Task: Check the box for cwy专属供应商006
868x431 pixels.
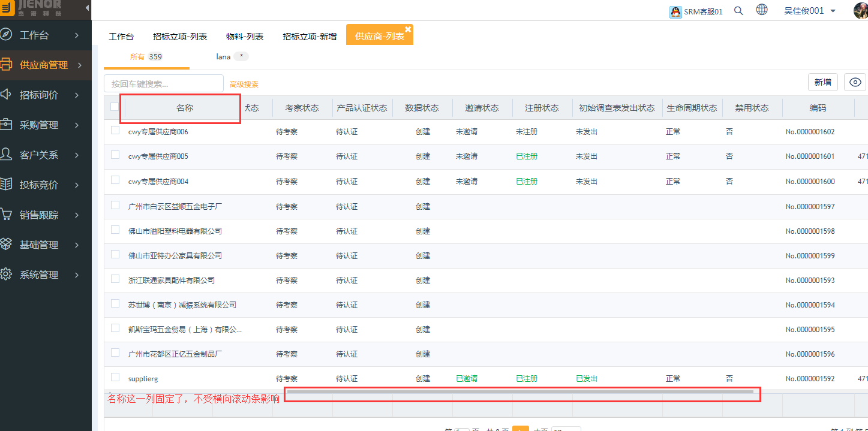Action: pos(115,130)
